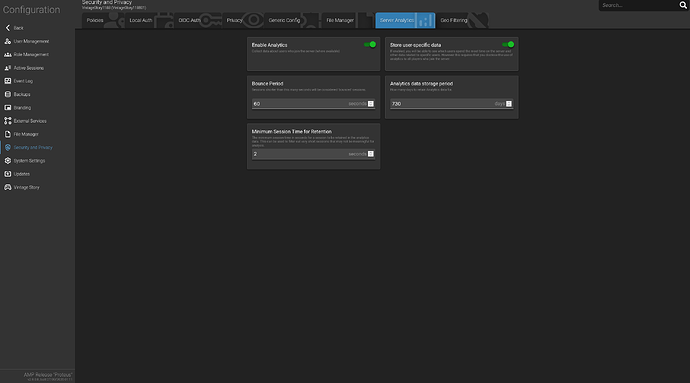Adjust Analytics data storage period stepper
The height and width of the screenshot is (383, 690).
509,104
